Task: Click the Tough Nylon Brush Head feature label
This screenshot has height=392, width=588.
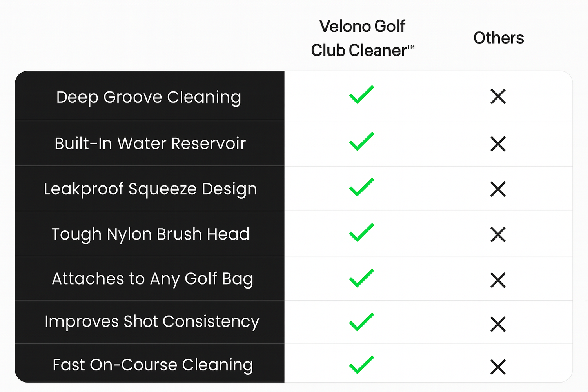Action: pyautogui.click(x=150, y=234)
